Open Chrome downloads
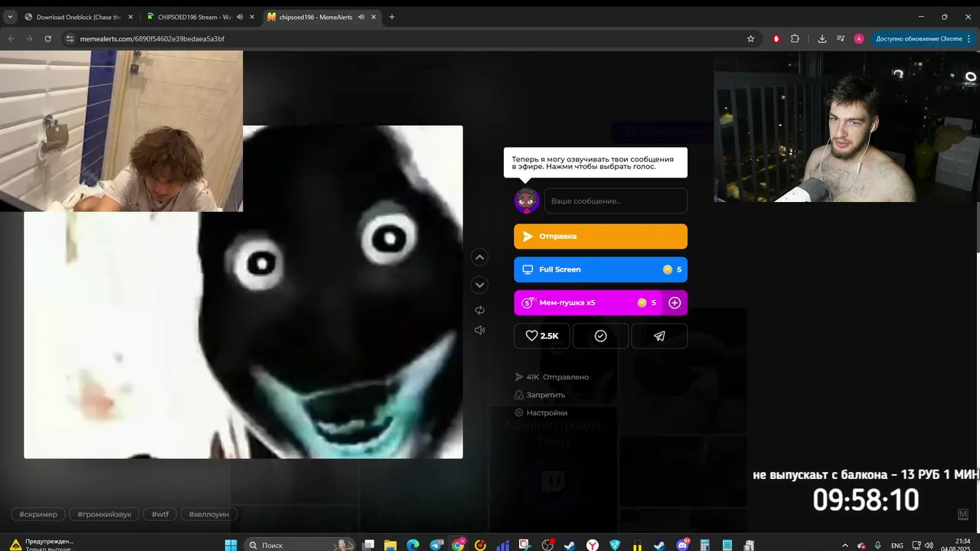Screen dimensions: 980x551 (x=822, y=38)
